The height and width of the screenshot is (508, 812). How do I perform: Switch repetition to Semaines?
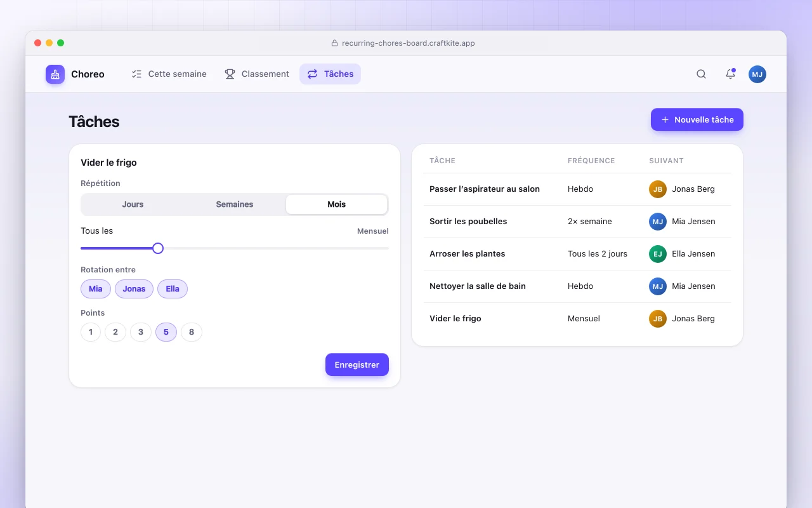(235, 204)
